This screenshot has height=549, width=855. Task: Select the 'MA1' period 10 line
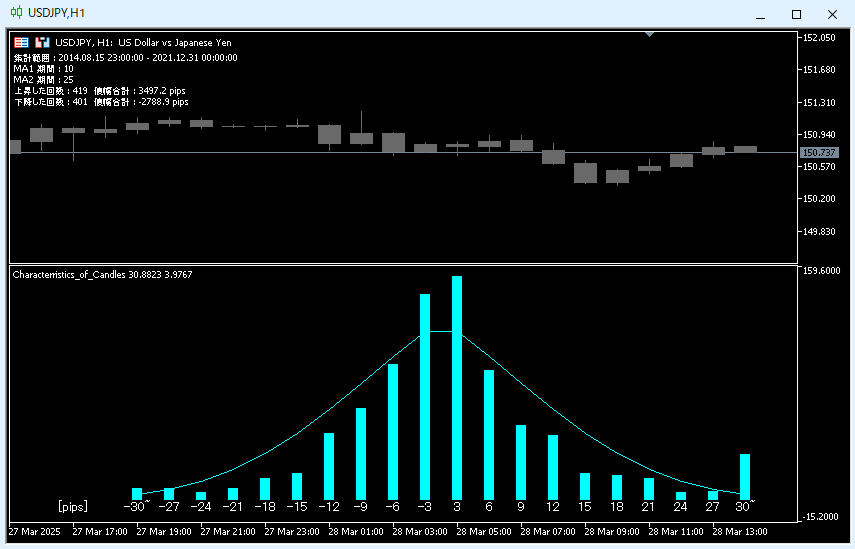click(44, 69)
